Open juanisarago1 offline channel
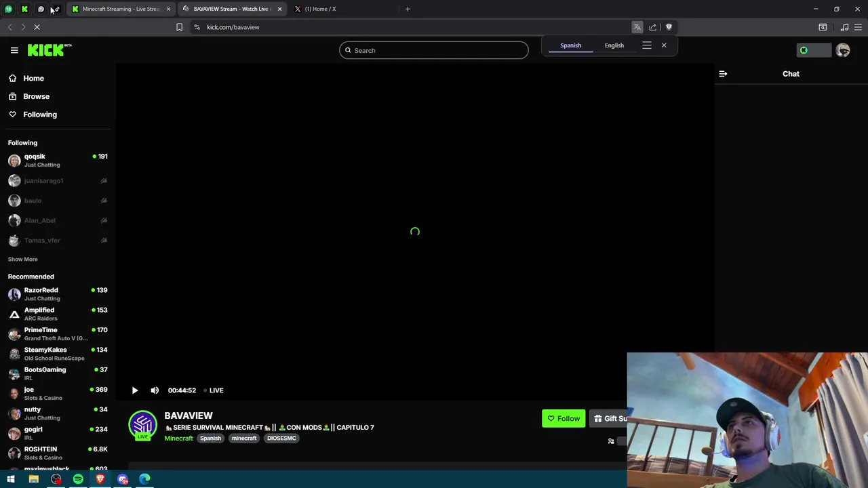This screenshot has height=488, width=868. coord(58,181)
